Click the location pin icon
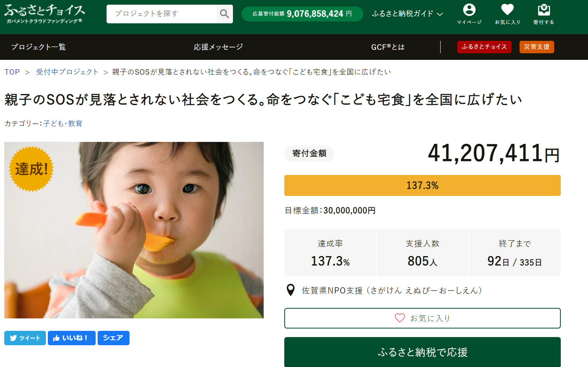Screen dimensions: 588x367 click(290, 290)
